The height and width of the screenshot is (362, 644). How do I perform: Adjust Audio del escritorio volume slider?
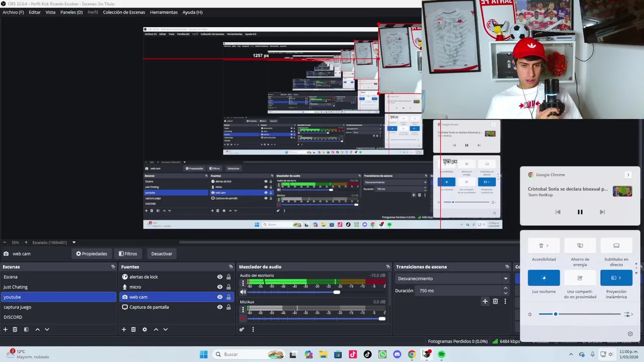tap(337, 292)
